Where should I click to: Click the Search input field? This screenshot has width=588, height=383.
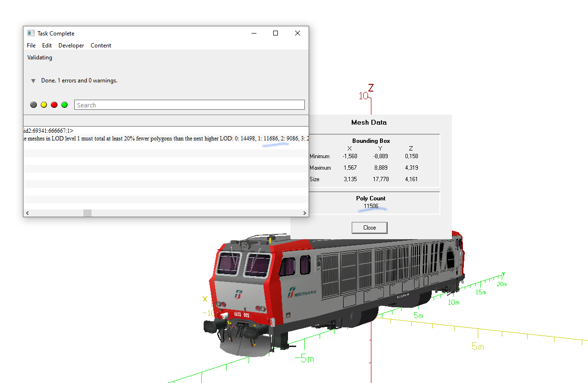pos(189,105)
